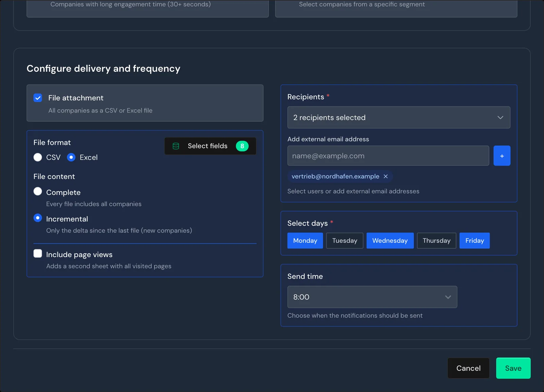Image resolution: width=544 pixels, height=392 pixels.
Task: Remove vertrieb@nordhafen.example recipient chip
Action: coord(386,176)
